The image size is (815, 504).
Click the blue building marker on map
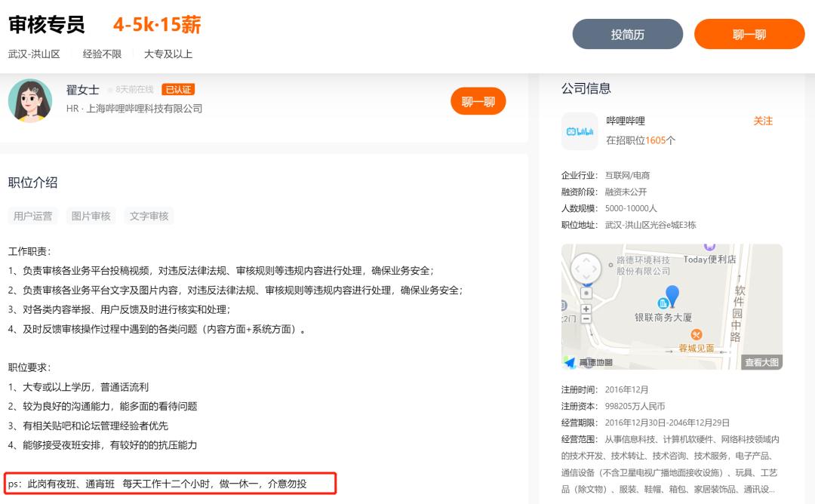pos(663,303)
